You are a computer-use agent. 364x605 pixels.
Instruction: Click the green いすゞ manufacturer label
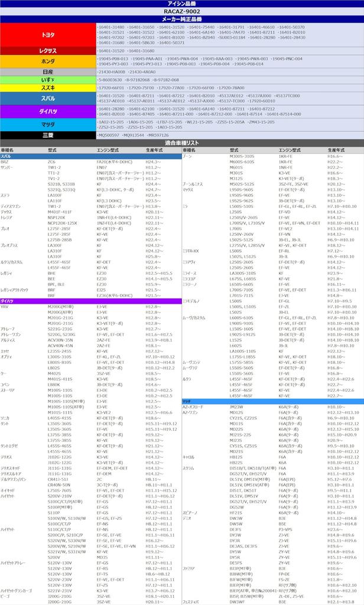[x=48, y=80]
